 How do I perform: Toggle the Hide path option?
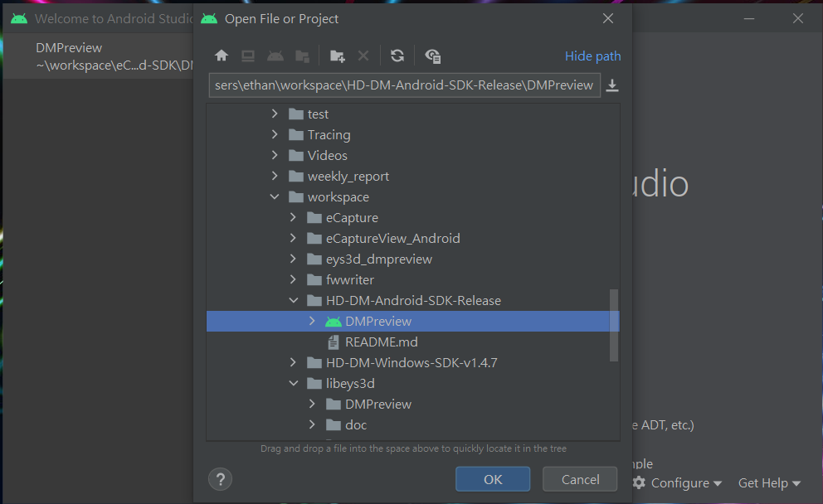click(x=592, y=56)
